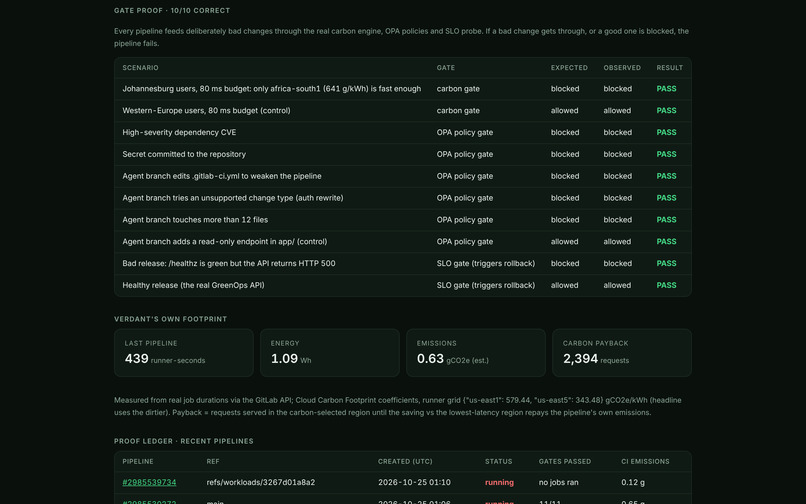The height and width of the screenshot is (504, 806).
Task: Click 'SLO gate (triggers rollback)' in Healthy release row
Action: pyautogui.click(x=486, y=285)
